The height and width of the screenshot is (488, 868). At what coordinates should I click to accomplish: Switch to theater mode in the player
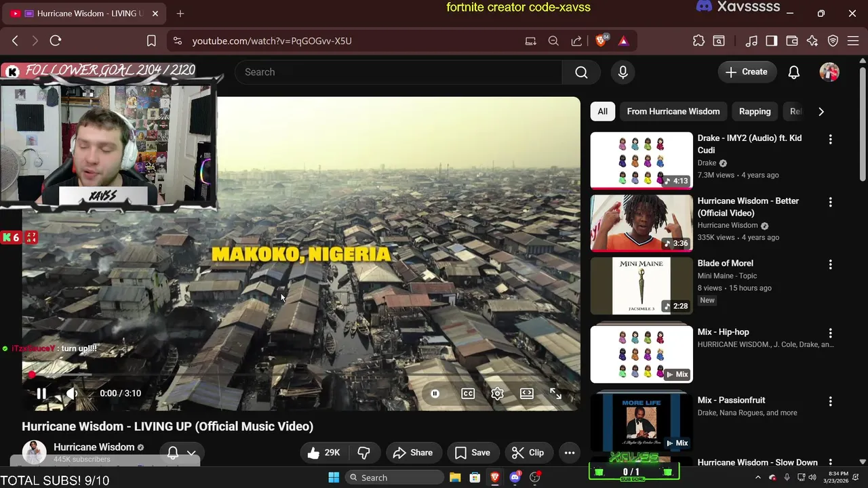(x=526, y=393)
